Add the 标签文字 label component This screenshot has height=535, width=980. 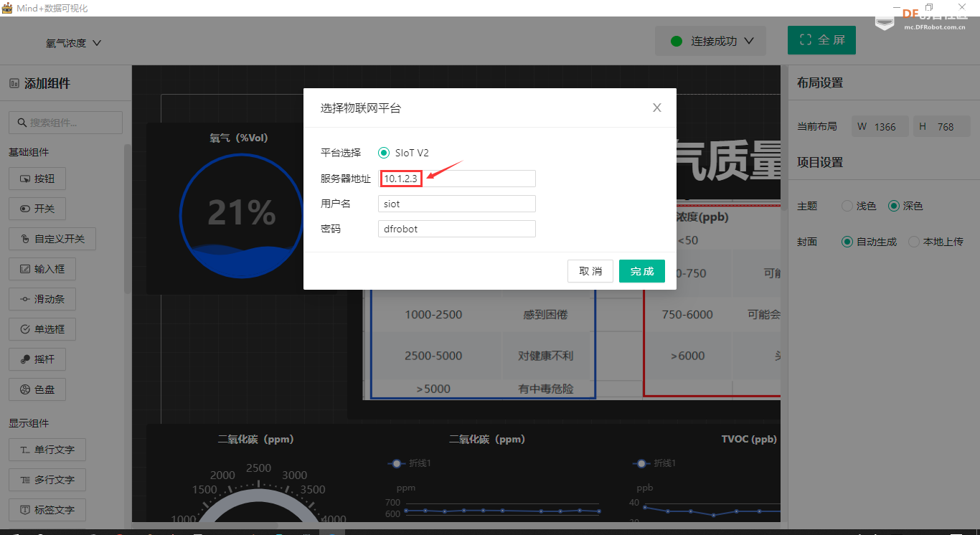47,510
